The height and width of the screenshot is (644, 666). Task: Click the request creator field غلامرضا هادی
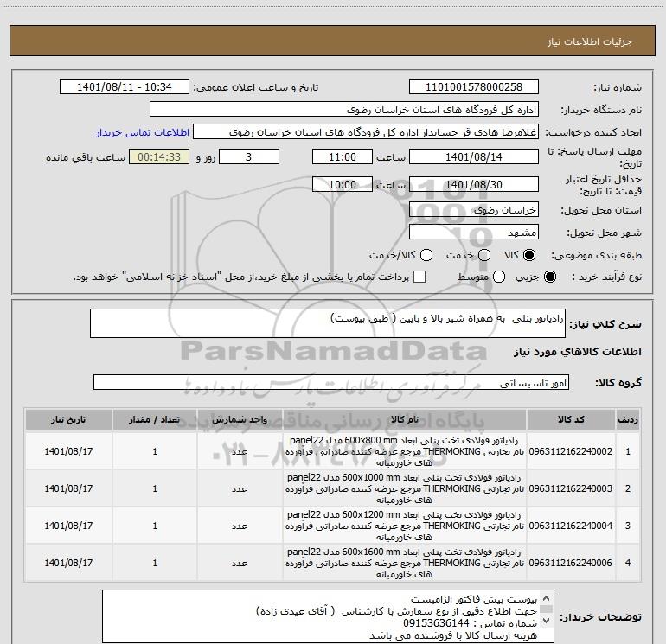click(366, 132)
